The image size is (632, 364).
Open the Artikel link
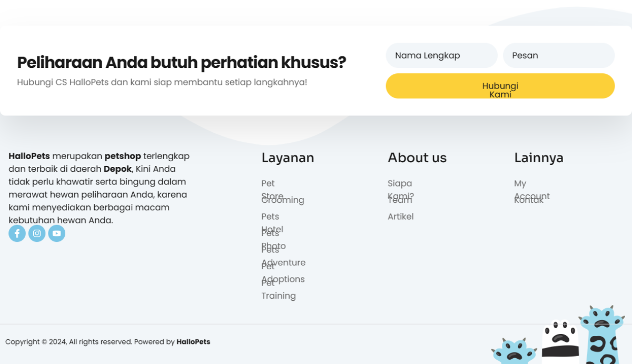pyautogui.click(x=401, y=217)
